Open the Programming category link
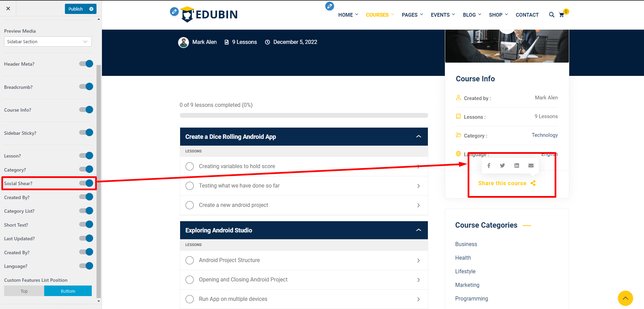 coord(471,298)
